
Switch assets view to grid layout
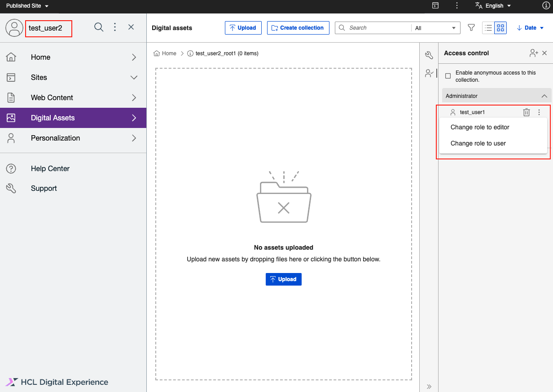pos(500,27)
